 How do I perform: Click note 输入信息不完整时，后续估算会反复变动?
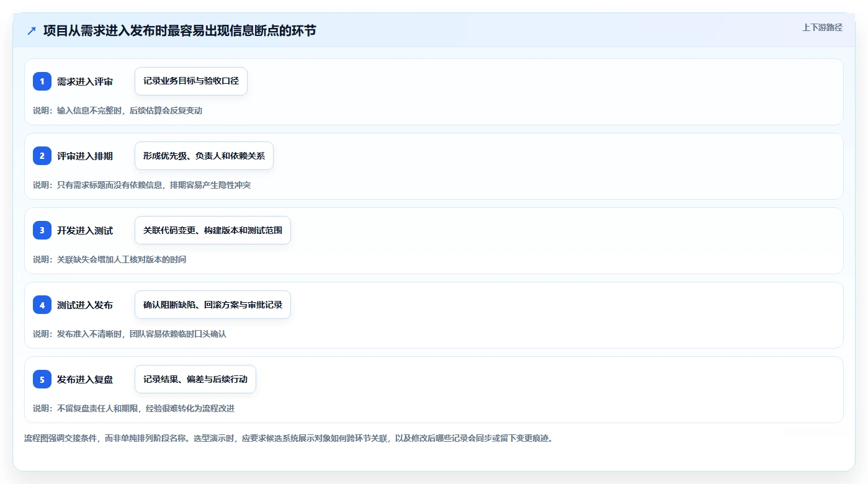click(x=118, y=110)
